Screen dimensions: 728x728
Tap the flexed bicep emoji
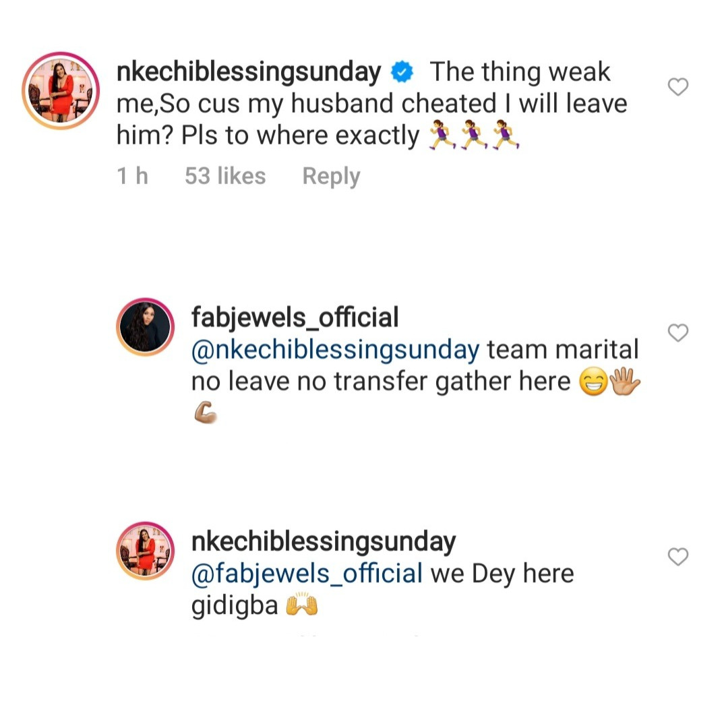[x=206, y=413]
